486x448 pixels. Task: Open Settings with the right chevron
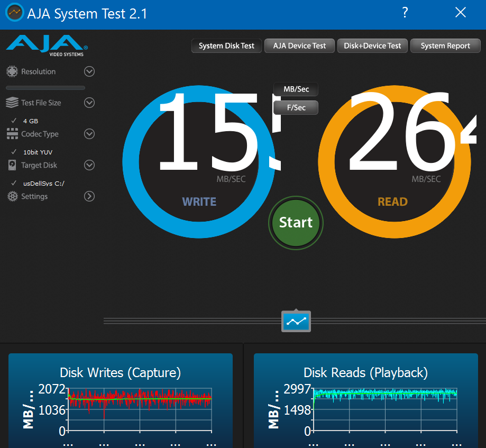pyautogui.click(x=89, y=196)
